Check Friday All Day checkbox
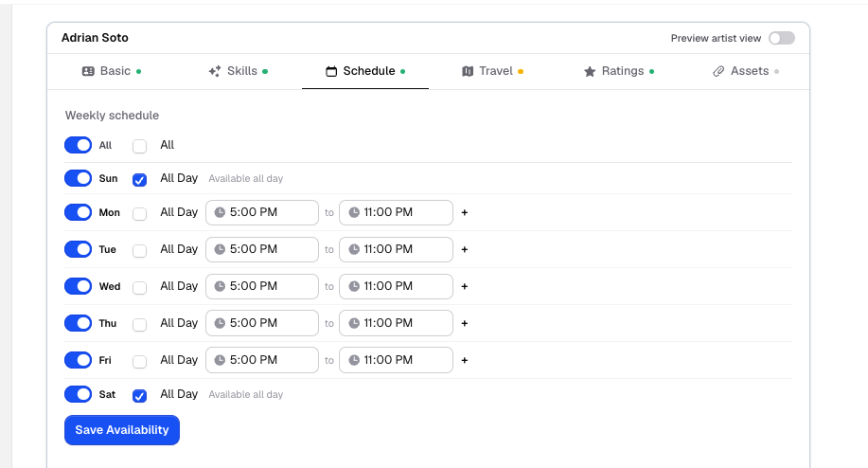The image size is (868, 468). [x=139, y=362]
